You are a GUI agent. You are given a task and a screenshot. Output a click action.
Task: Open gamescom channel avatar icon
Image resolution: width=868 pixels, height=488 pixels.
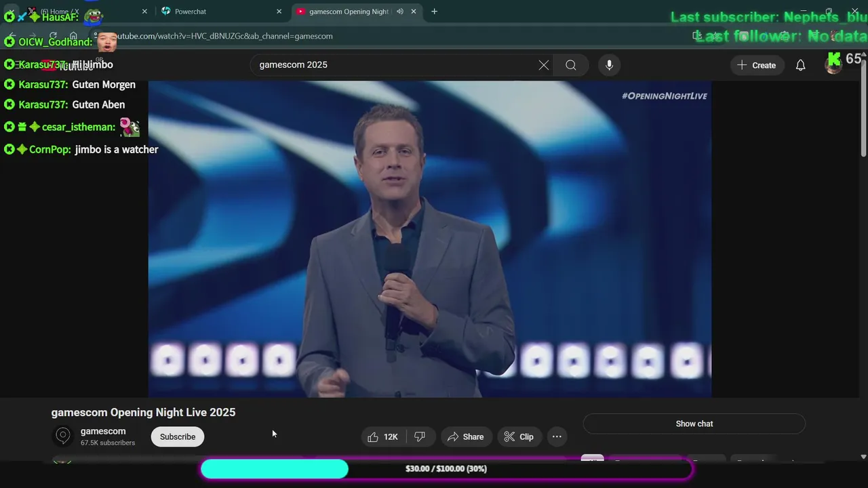click(63, 436)
